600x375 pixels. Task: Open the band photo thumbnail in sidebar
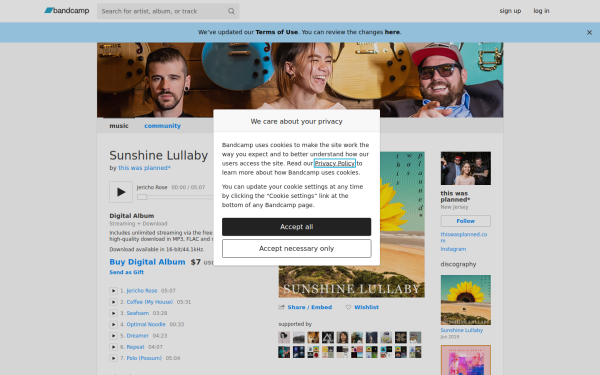(x=466, y=168)
